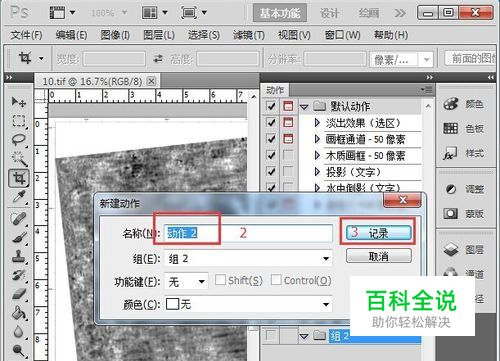
Task: Toggle checkmark for 画框通道 - 50 像素
Action: coord(271,139)
